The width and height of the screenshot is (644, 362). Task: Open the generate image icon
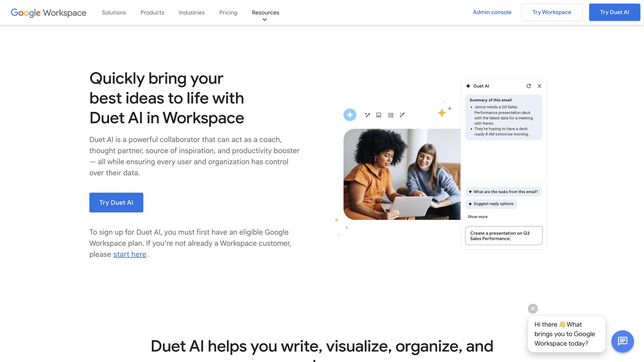click(379, 115)
